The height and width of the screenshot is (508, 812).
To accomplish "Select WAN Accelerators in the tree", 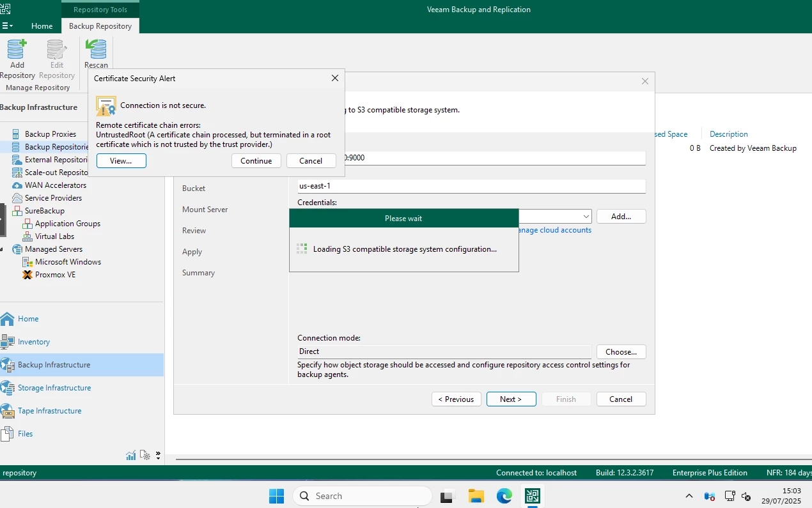I will 56,185.
